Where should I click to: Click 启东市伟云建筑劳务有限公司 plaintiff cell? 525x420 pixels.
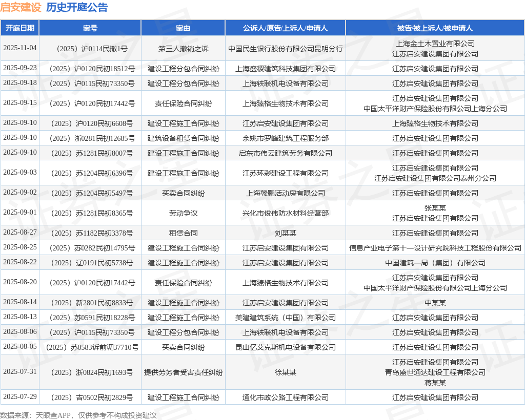(285, 154)
